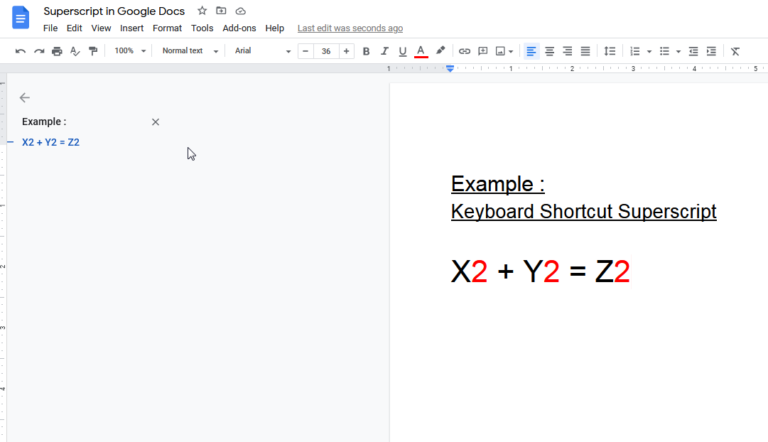Decrease indent

693,51
